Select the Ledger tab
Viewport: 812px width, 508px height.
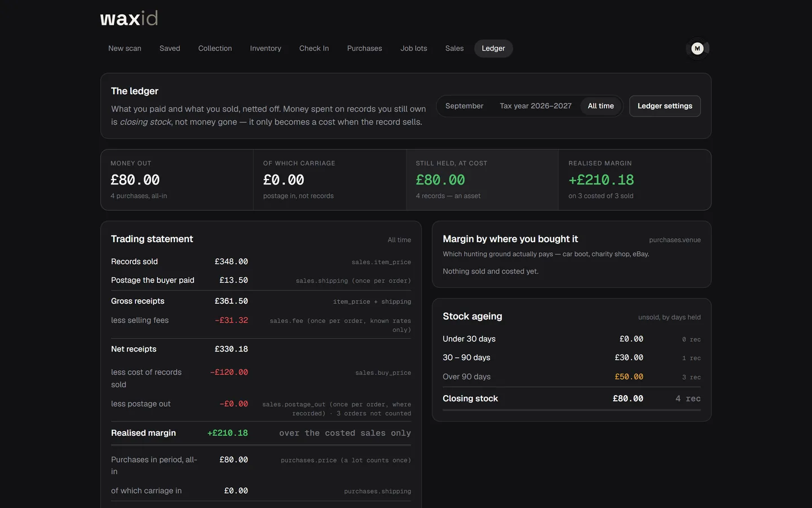493,49
